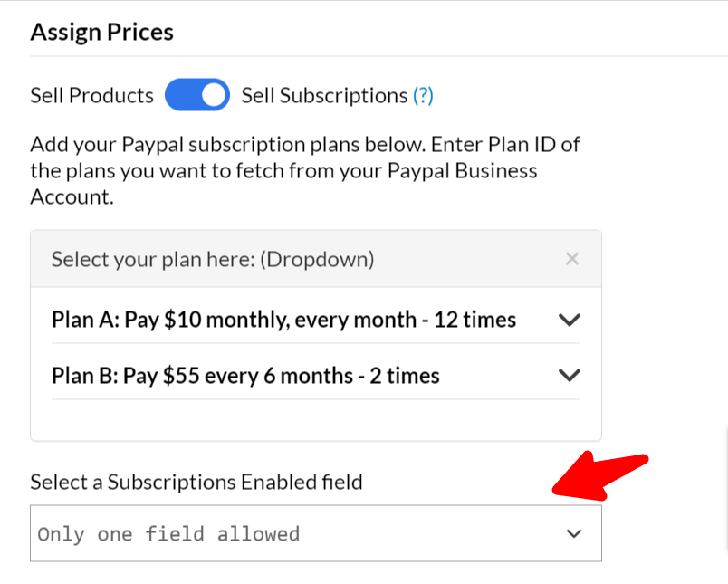Choose the Sell Subscriptions label
This screenshot has width=728, height=584.
324,96
